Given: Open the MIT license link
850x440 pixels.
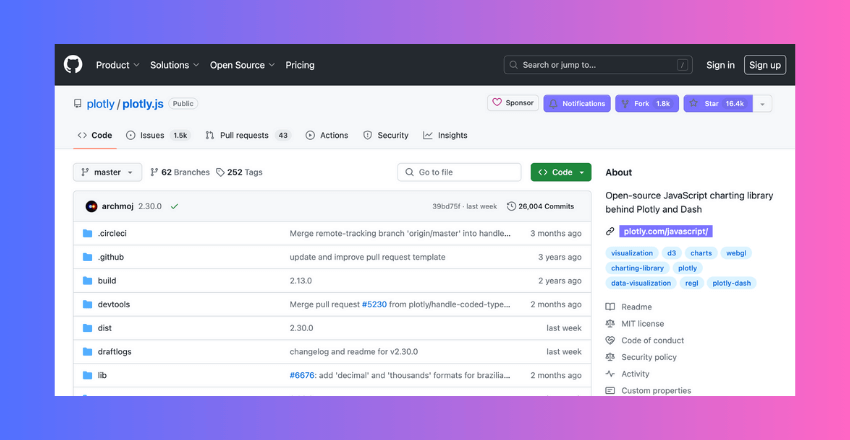Looking at the screenshot, I should [x=642, y=324].
